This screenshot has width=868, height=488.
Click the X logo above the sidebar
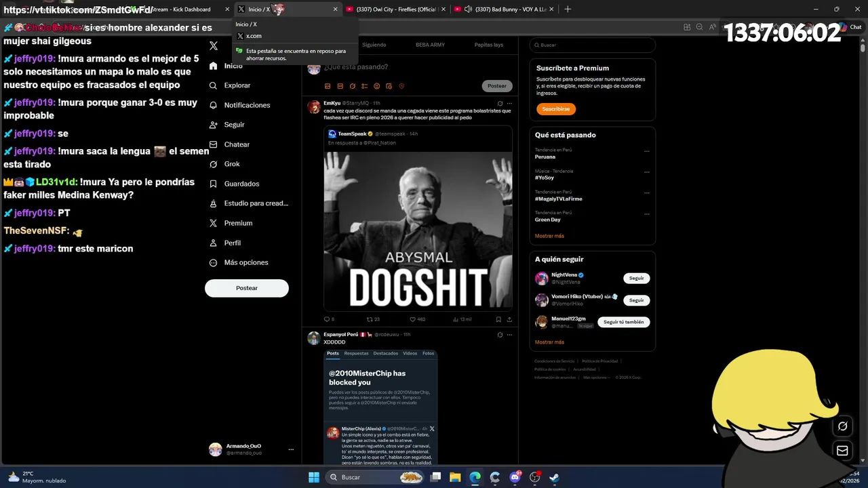pyautogui.click(x=214, y=45)
